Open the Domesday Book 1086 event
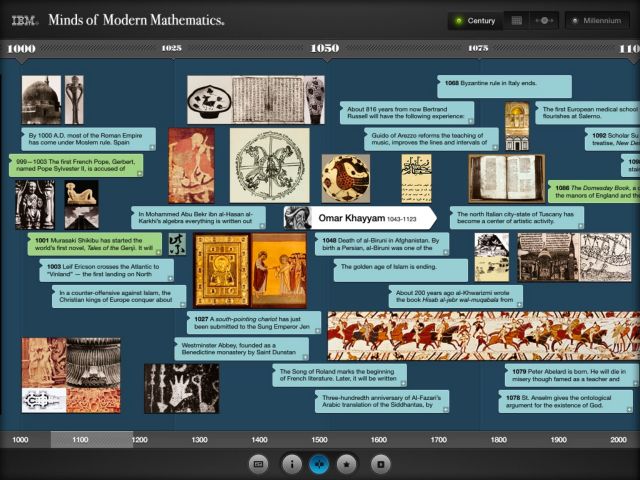This screenshot has height=480, width=640. 592,192
